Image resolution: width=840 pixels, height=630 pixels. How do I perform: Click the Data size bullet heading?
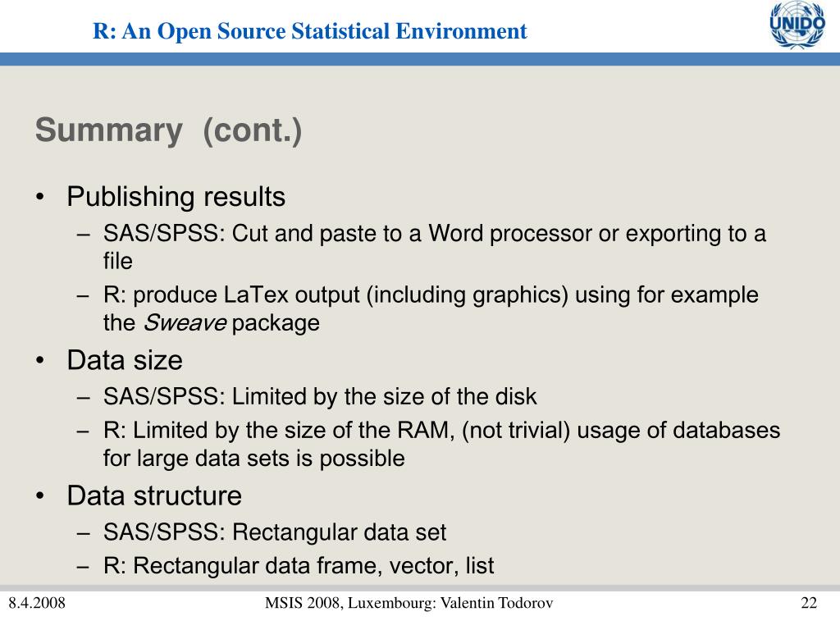click(125, 360)
